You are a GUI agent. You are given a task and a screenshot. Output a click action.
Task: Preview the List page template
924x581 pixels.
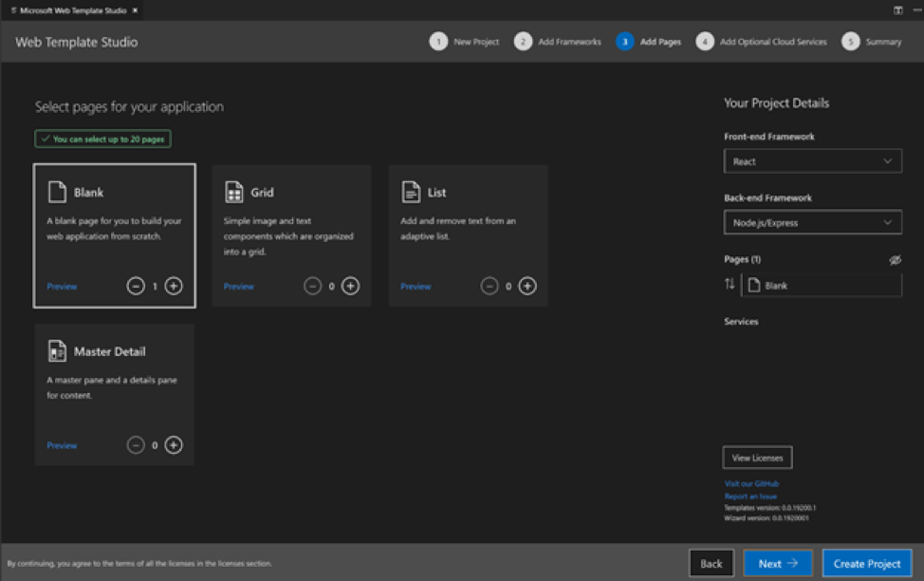click(x=416, y=287)
